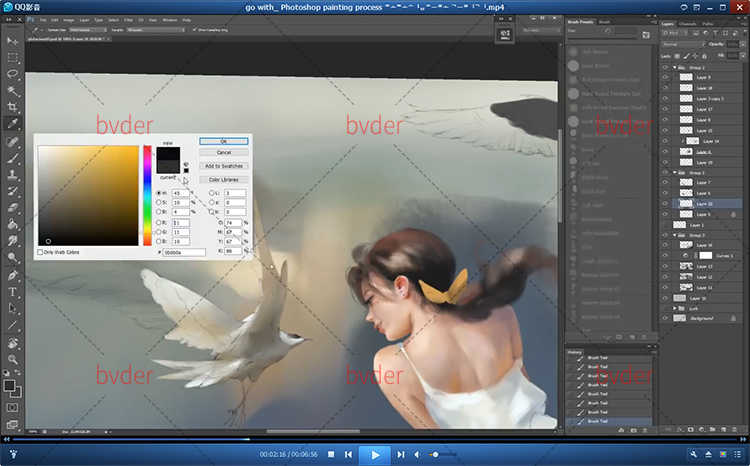This screenshot has width=750, height=466.
Task: Select the Move tool
Action: point(13,41)
